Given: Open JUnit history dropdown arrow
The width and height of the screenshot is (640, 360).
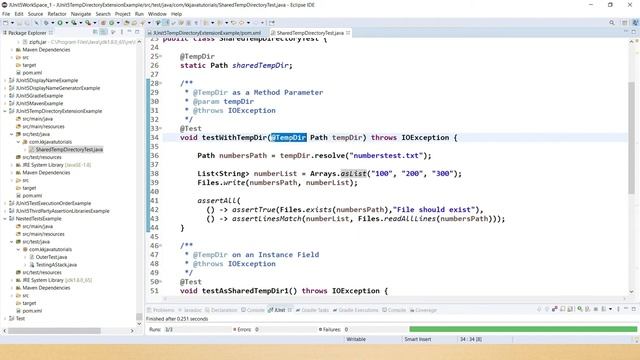Looking at the screenshot, I should point(610,309).
